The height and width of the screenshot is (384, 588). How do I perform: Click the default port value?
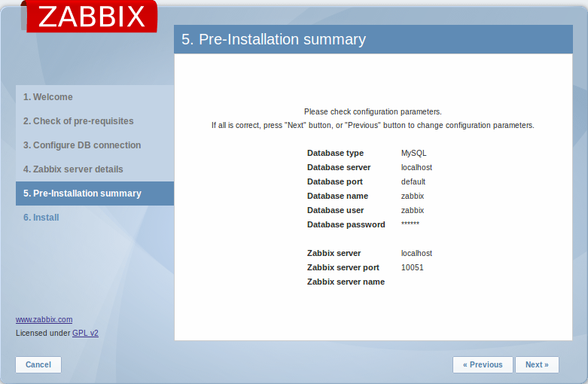[x=413, y=182]
